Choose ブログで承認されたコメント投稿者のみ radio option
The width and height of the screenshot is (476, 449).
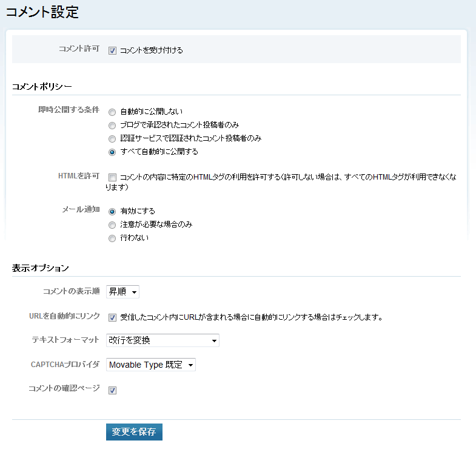[x=112, y=126]
